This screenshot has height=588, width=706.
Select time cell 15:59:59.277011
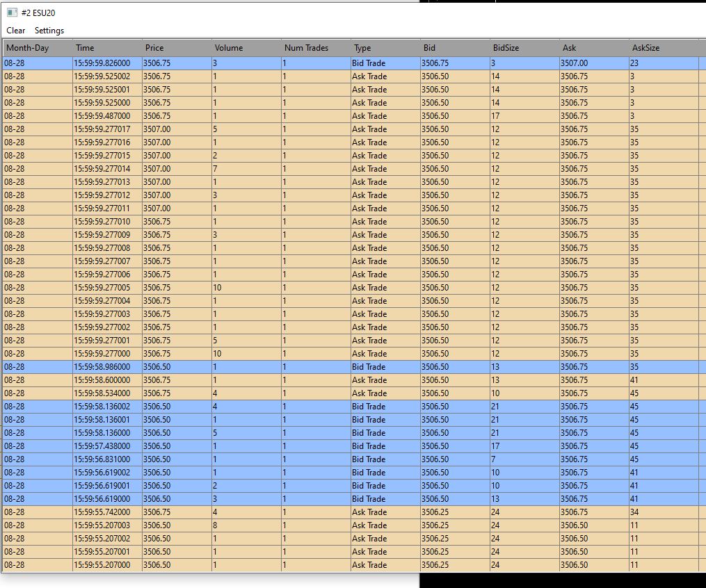[x=106, y=209]
